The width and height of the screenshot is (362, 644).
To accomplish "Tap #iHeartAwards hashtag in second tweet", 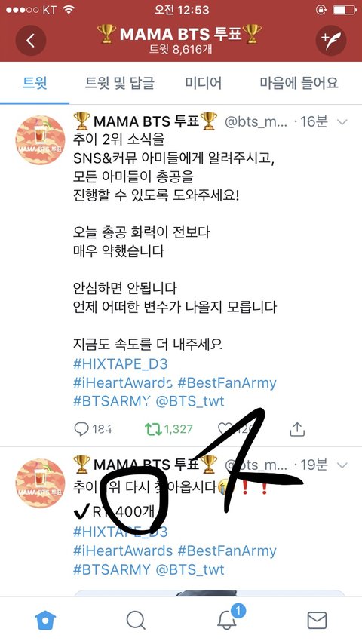I will click(x=123, y=550).
